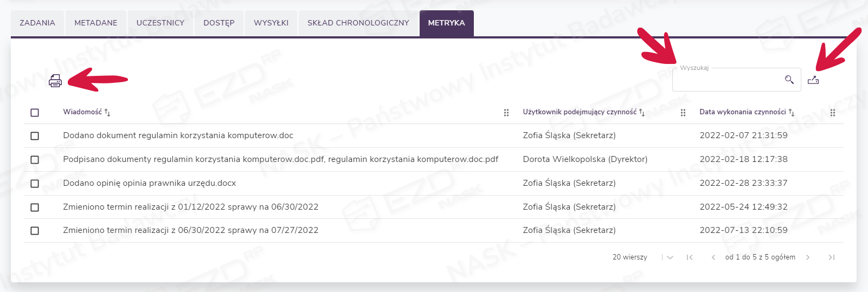Click the printer icon above the table

coord(55,81)
